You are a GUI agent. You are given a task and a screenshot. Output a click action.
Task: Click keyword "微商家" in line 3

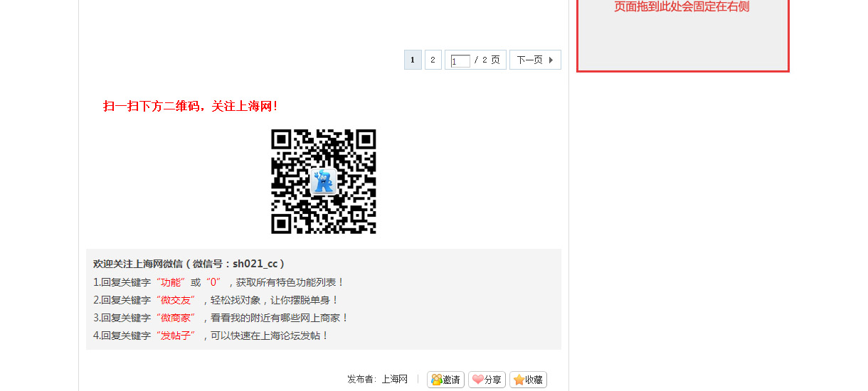176,318
